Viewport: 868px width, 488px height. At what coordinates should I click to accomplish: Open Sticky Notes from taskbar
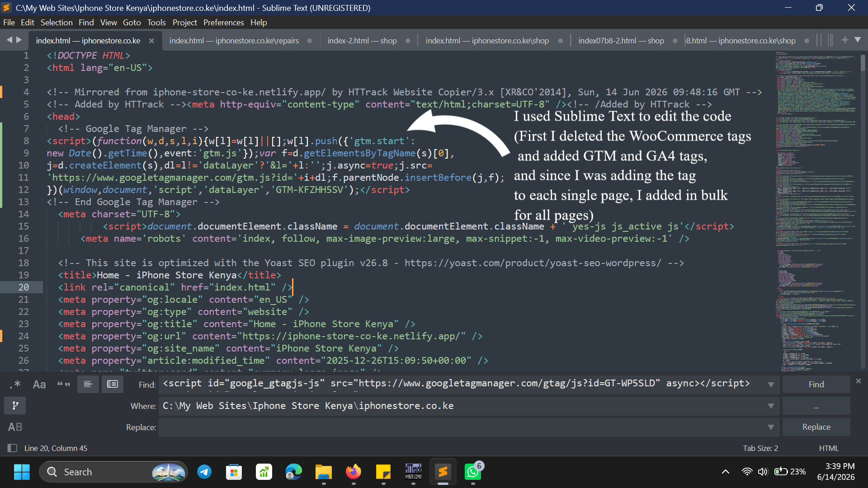click(x=383, y=472)
